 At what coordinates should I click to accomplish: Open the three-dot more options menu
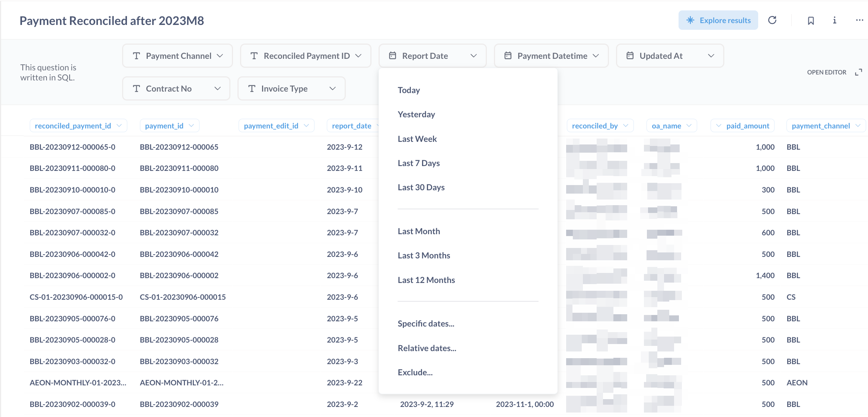(x=859, y=20)
